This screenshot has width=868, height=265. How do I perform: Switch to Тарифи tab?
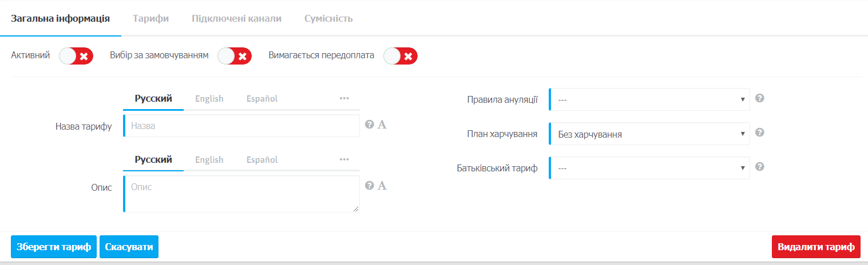tap(150, 18)
